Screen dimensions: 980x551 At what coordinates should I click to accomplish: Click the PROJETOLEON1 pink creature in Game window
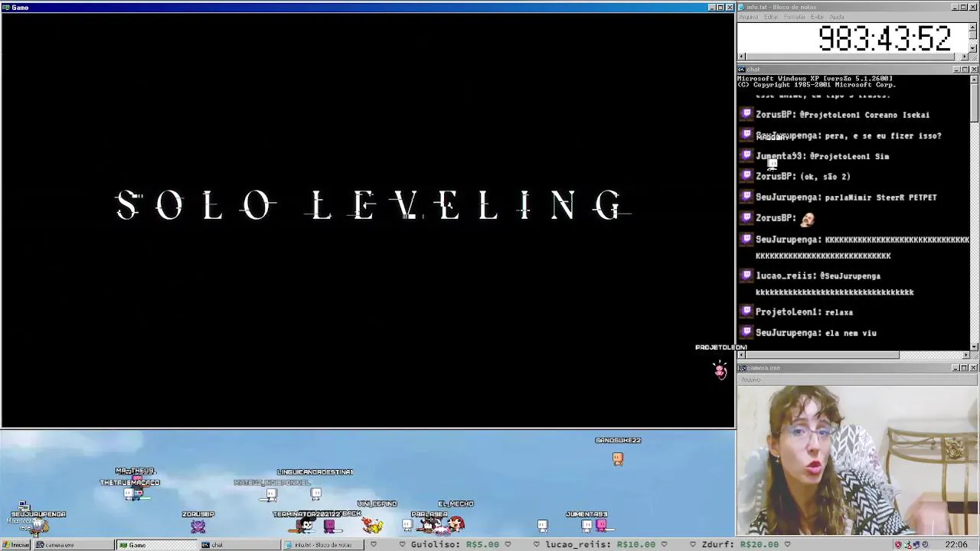[x=720, y=370]
